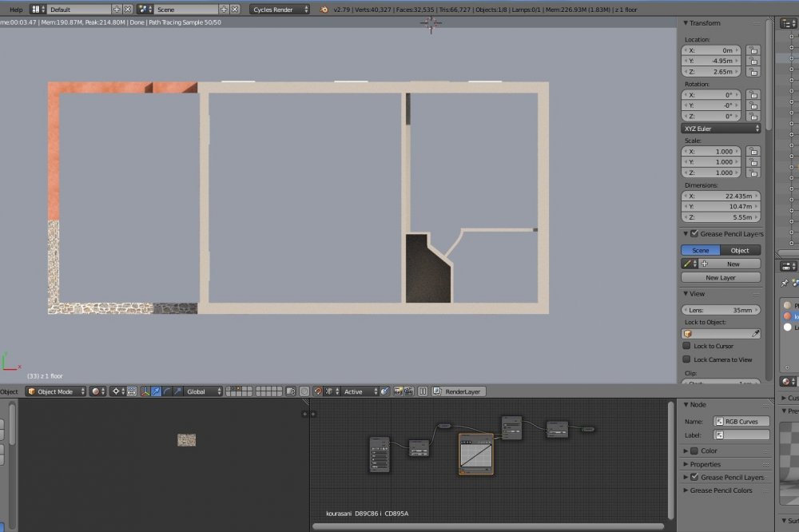This screenshot has width=799, height=532.
Task: Enable Lock Camera to View checkbox
Action: coord(686,359)
